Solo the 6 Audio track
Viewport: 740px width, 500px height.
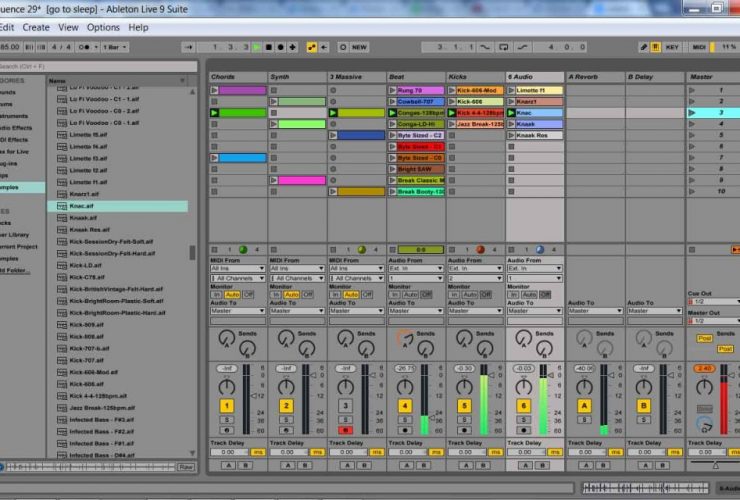point(523,420)
